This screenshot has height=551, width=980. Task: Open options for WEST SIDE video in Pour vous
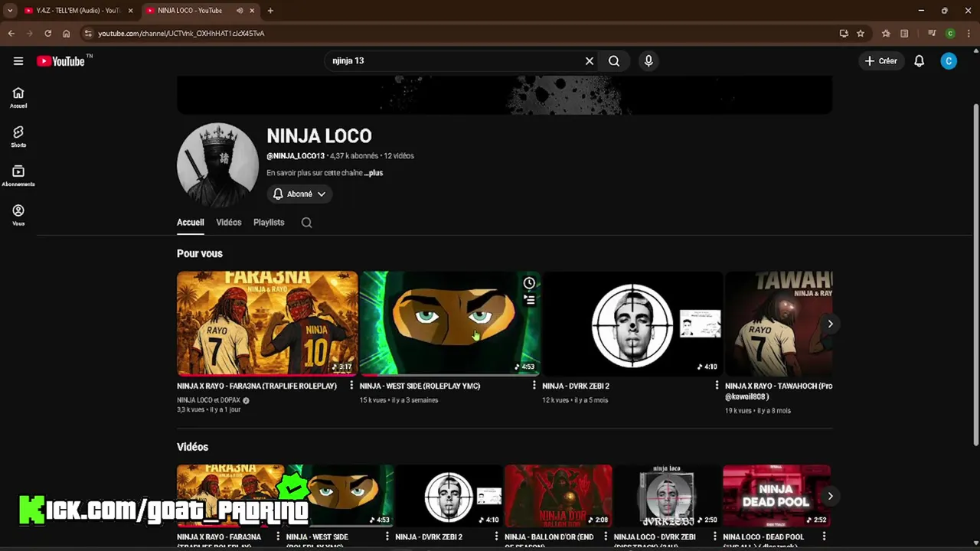pos(534,386)
